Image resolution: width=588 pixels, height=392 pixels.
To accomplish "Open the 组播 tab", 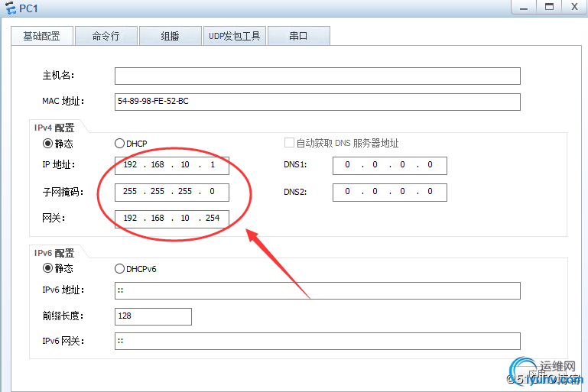I will click(x=171, y=36).
